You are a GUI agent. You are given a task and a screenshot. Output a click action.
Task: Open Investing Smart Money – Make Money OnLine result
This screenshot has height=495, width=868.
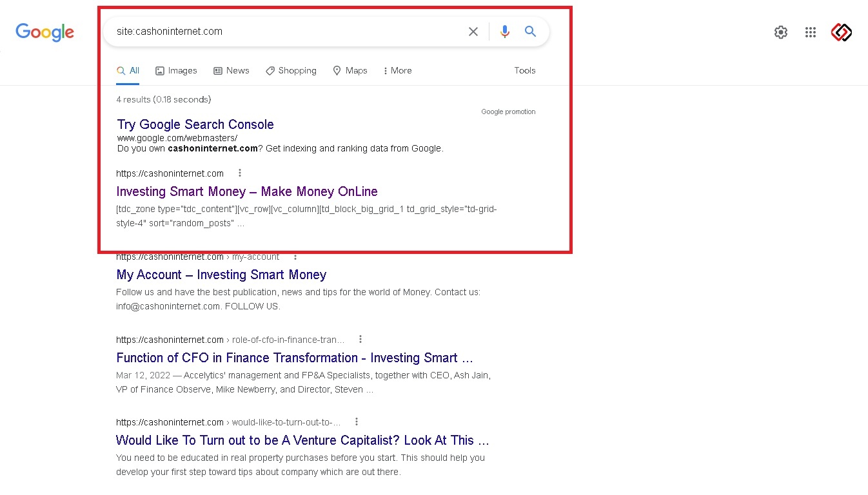pyautogui.click(x=247, y=191)
